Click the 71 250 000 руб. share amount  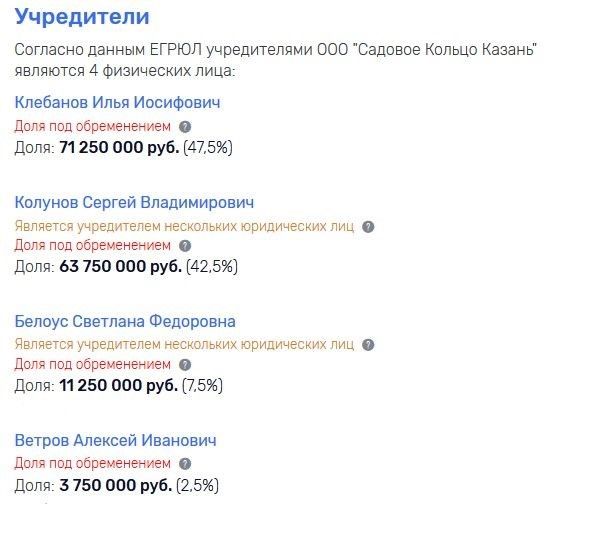coord(119,148)
